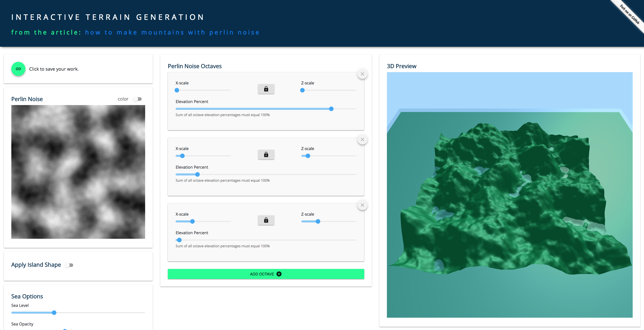This screenshot has height=330, width=644.
Task: Remove the first Perlin noise octave
Action: pyautogui.click(x=362, y=74)
